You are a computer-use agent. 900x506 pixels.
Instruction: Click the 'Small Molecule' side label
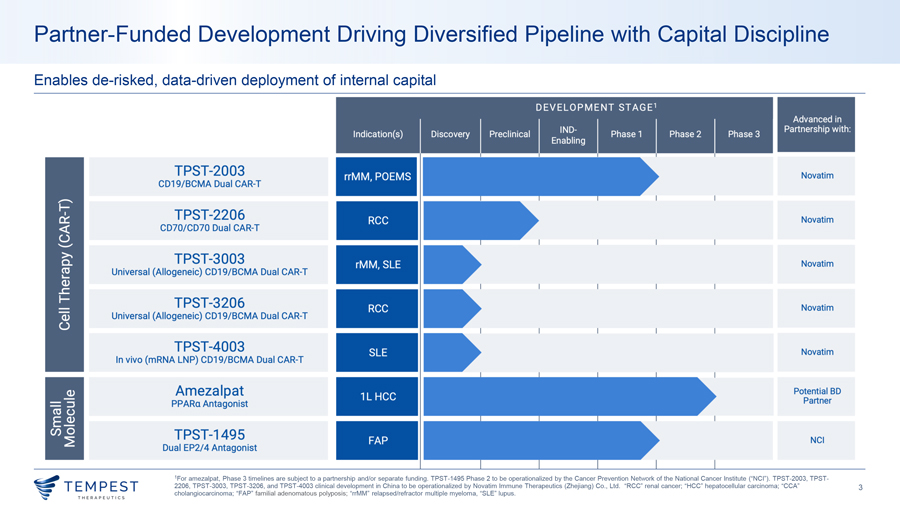click(64, 418)
